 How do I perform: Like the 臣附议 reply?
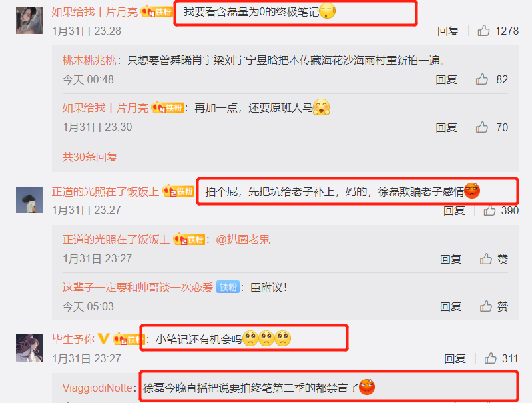[x=486, y=306]
